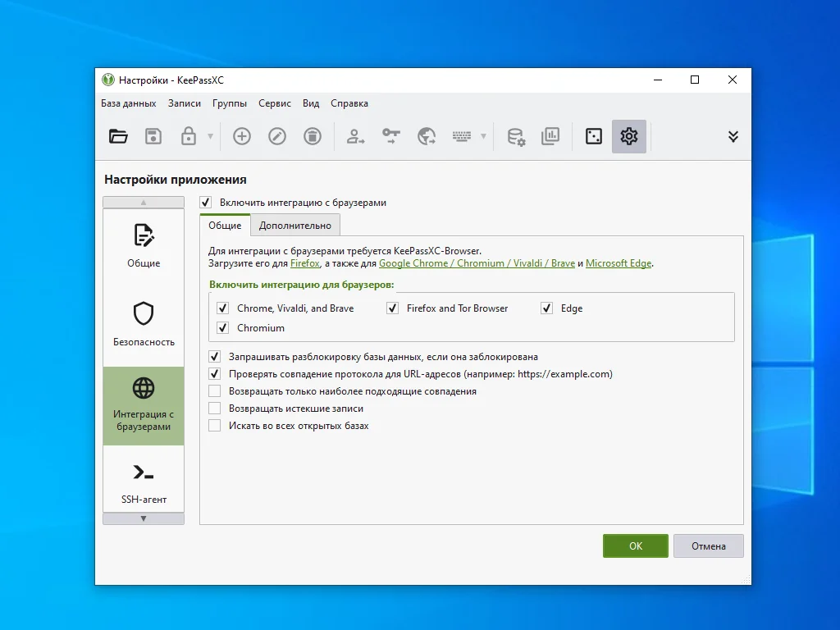Click the Database reports icon
This screenshot has width=840, height=630.
pyautogui.click(x=550, y=137)
